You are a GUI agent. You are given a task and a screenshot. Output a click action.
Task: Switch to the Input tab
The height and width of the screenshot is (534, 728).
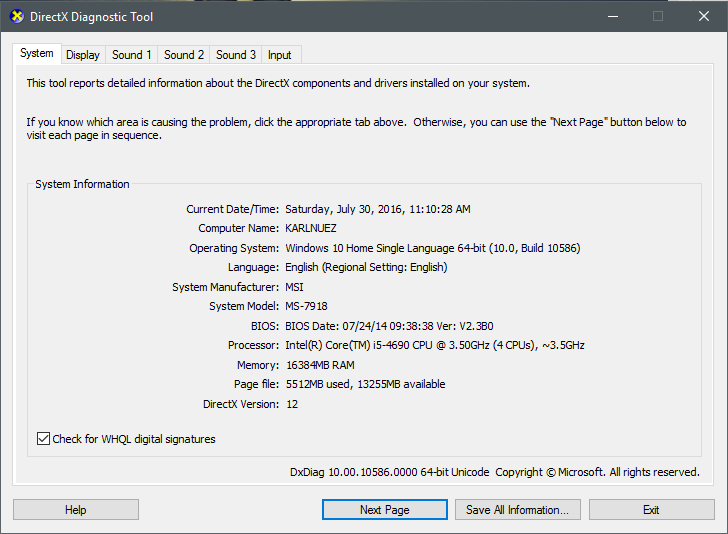tap(280, 55)
